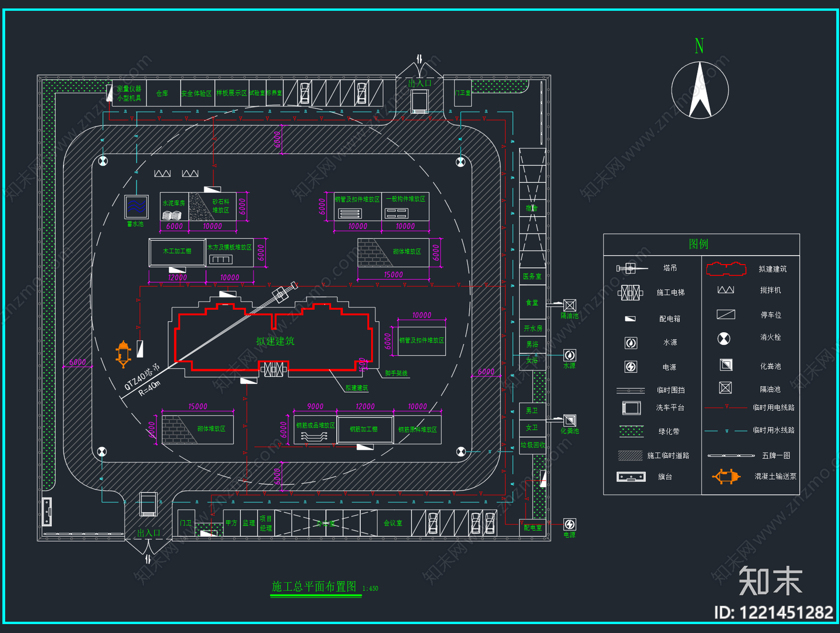Select the green belt (绿化带) legend pattern

[631, 431]
